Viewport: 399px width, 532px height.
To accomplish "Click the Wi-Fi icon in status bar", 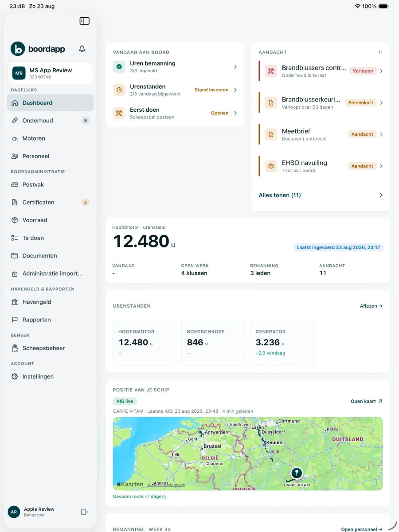I will point(357,6).
